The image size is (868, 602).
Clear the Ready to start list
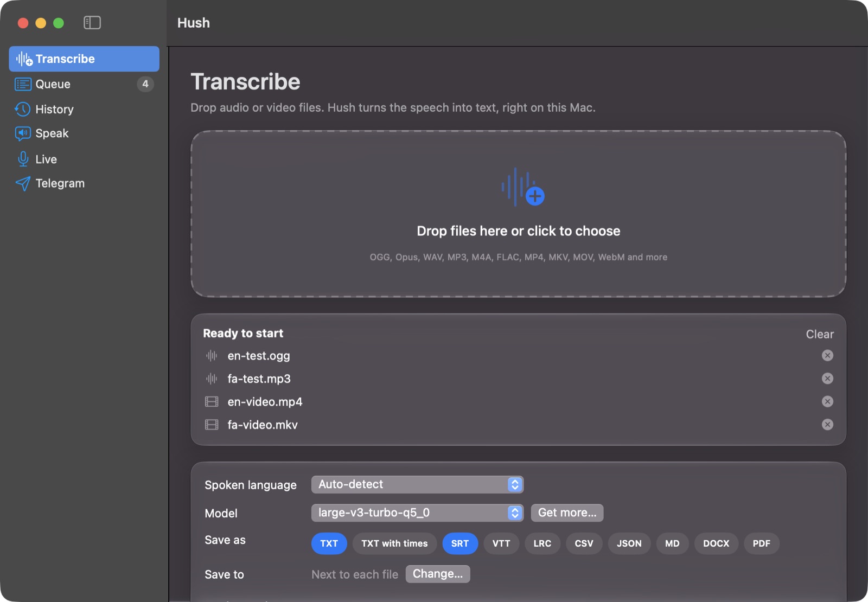click(820, 334)
